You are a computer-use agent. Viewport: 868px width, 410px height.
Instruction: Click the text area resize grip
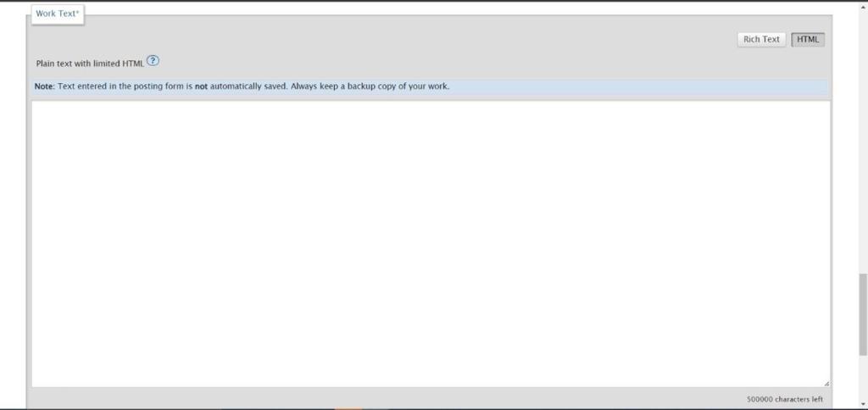point(826,383)
